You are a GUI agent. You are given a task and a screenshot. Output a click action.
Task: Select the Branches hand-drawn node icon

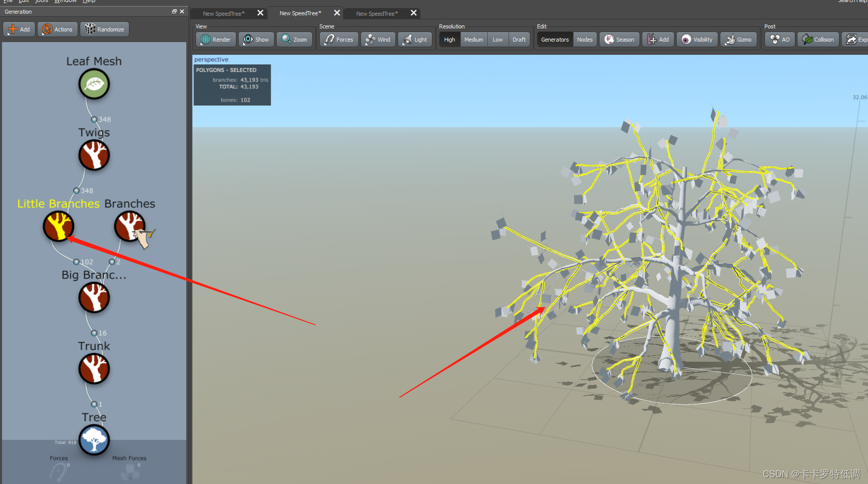pos(130,226)
